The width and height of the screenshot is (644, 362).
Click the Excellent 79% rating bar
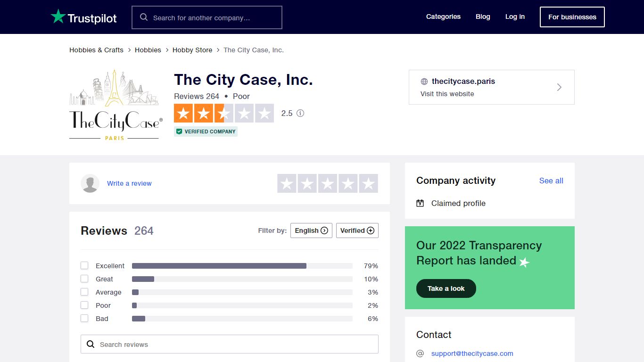click(x=242, y=266)
